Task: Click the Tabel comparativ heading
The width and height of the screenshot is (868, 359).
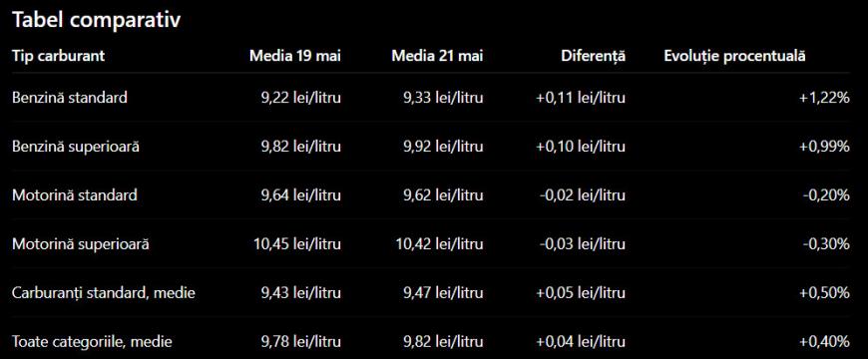Action: tap(97, 21)
